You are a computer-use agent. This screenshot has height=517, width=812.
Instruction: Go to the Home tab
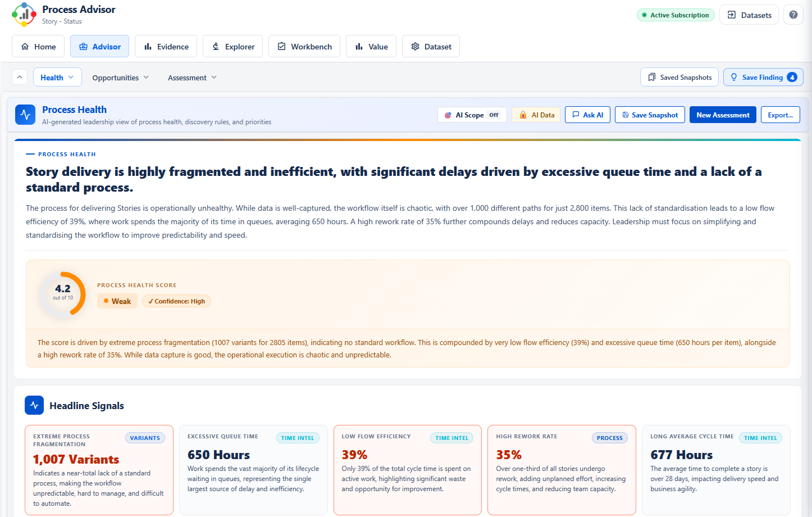(38, 47)
